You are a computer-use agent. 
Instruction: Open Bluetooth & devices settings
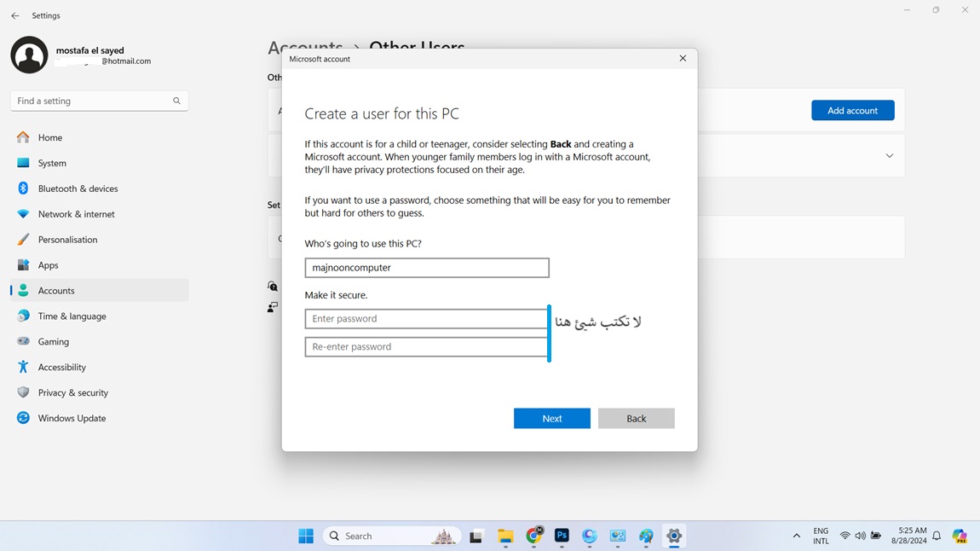[78, 188]
